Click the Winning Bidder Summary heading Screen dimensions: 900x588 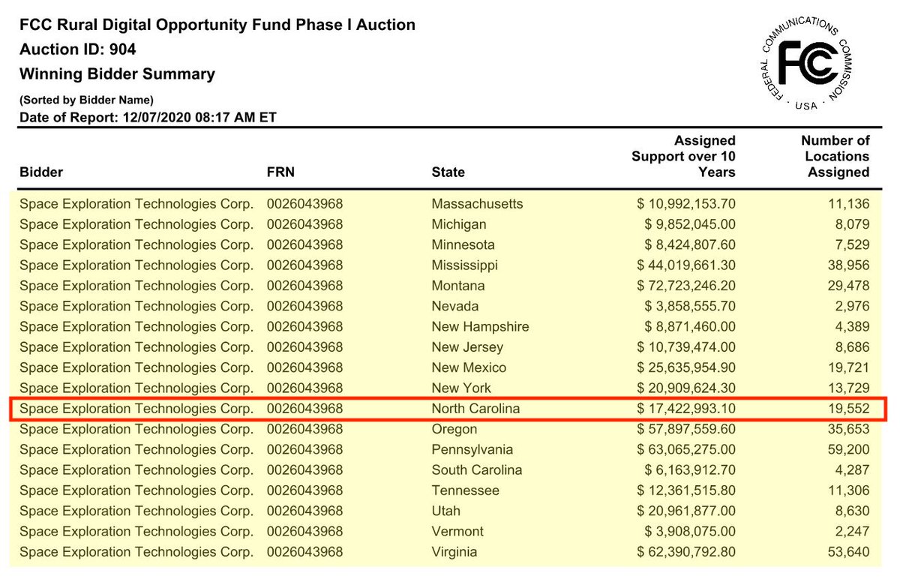pyautogui.click(x=117, y=73)
